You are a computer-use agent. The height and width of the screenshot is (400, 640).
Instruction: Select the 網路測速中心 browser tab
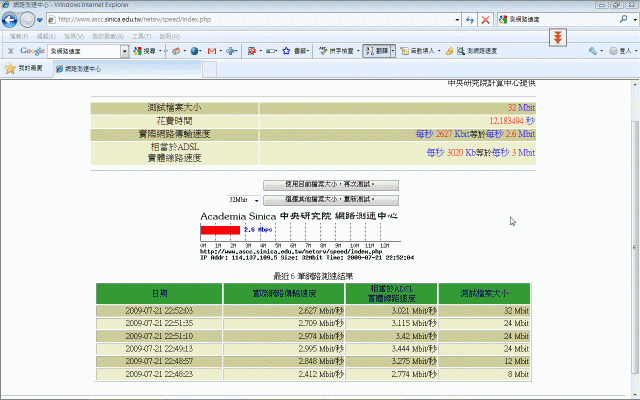click(127, 69)
